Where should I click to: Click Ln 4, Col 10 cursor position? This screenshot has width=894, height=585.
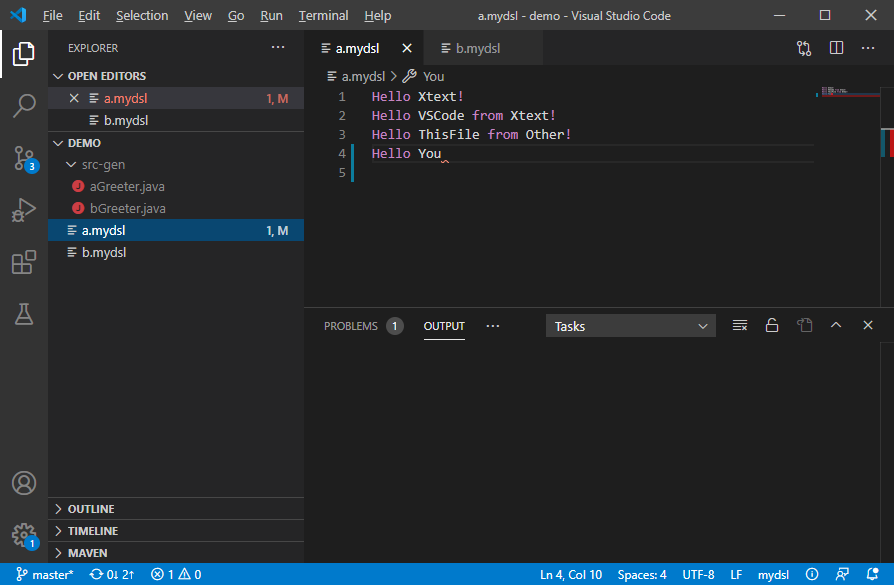pos(571,575)
